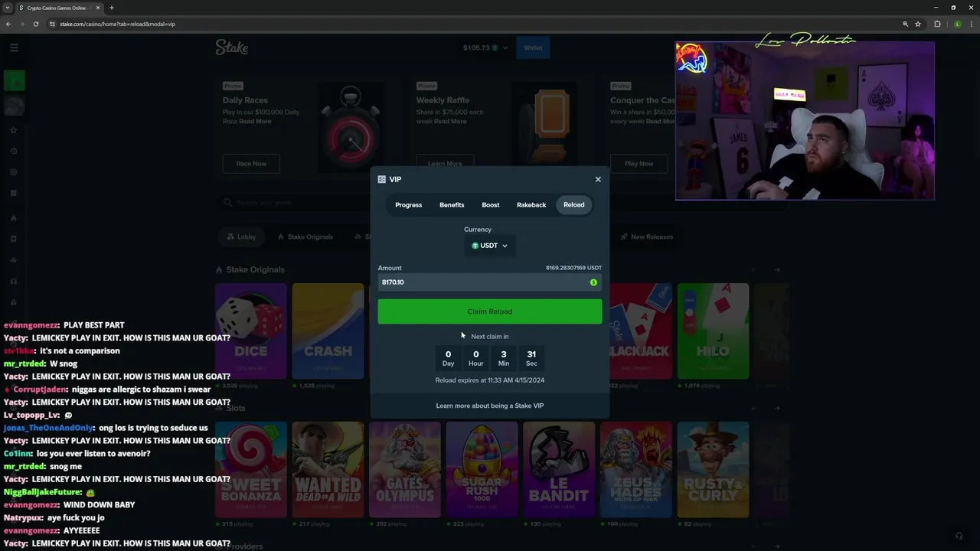
Task: Click the green Claim Reload button
Action: point(489,311)
